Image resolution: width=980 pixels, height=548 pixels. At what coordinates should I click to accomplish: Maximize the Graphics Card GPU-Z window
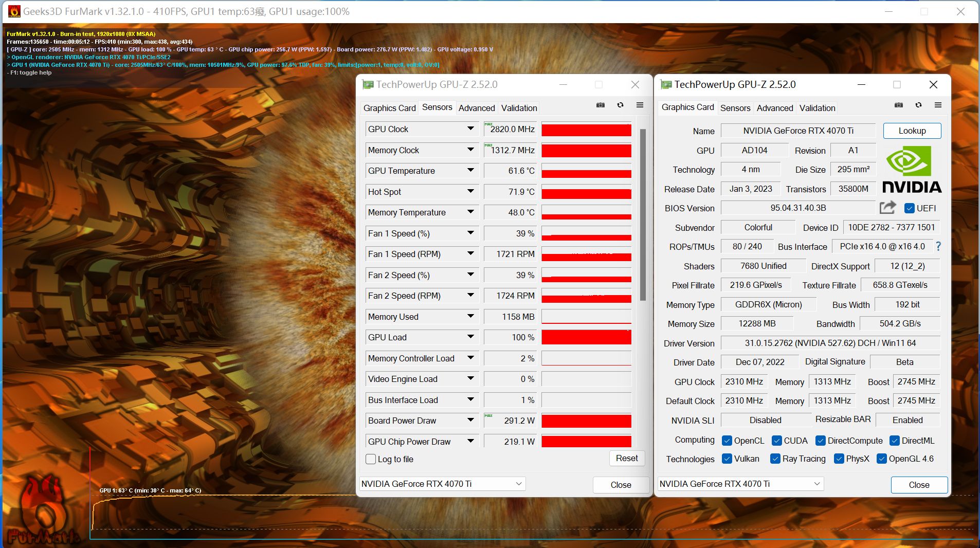pos(897,84)
